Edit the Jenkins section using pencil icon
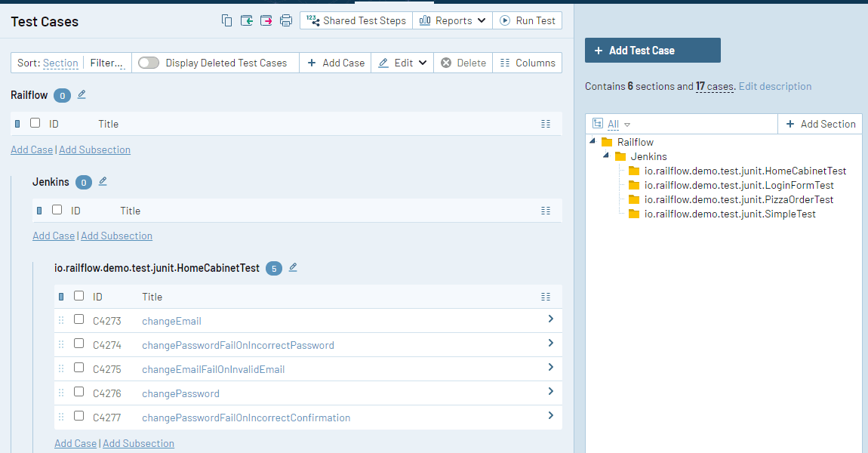Screen dimensions: 868x453 (103, 181)
